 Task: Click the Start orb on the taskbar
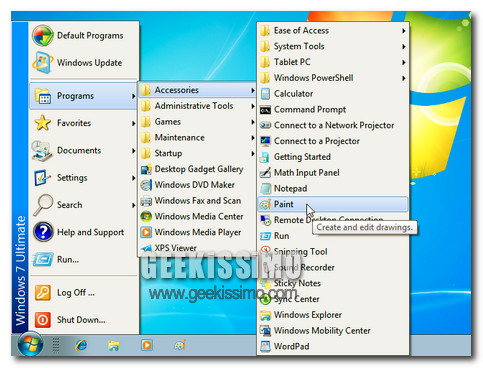[x=30, y=344]
